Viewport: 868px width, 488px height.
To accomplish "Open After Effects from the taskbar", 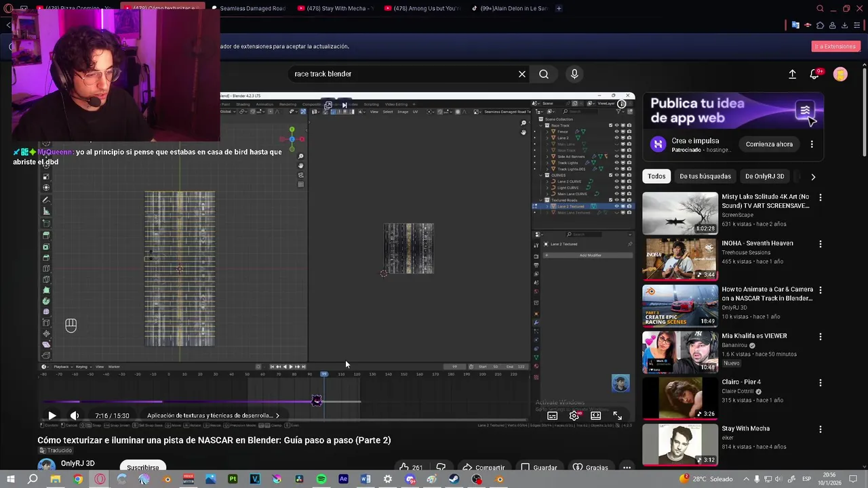I will pyautogui.click(x=343, y=479).
